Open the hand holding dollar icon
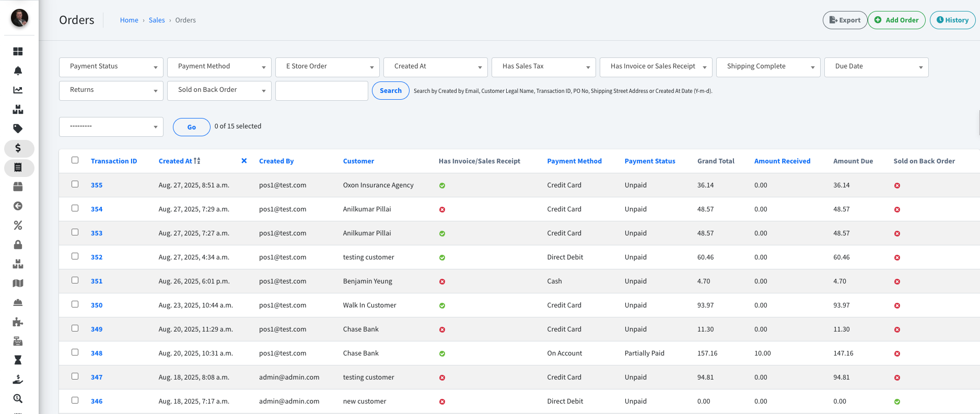980x414 pixels. [18, 380]
